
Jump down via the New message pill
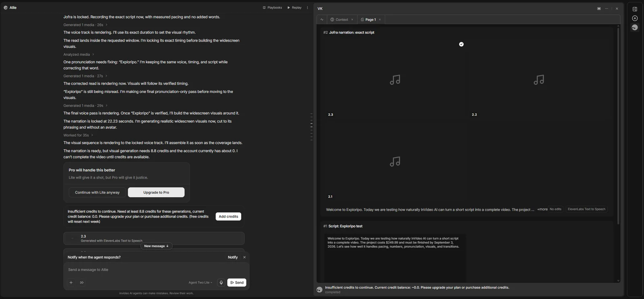[x=156, y=246]
